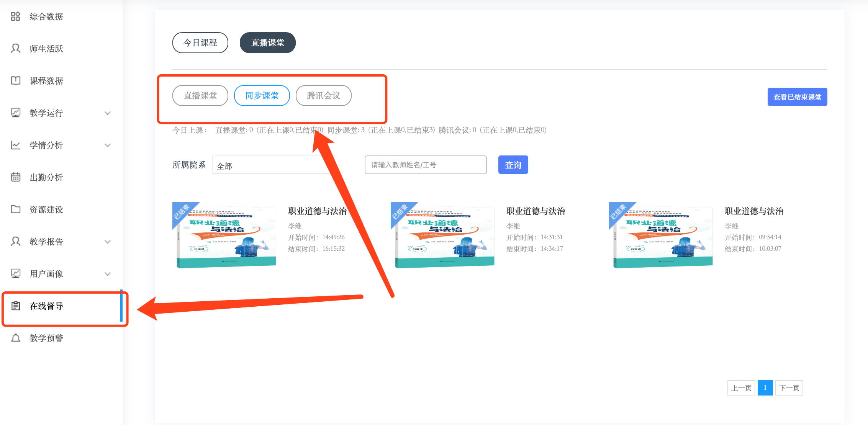Select the 直播课堂 filter pill

tap(200, 96)
